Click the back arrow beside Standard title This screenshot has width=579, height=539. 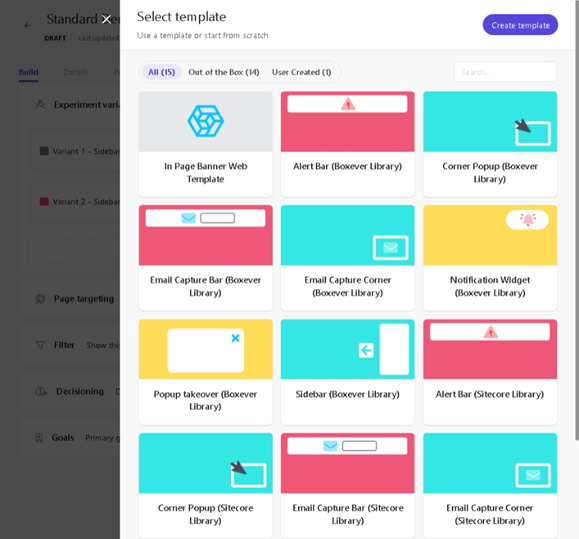pyautogui.click(x=27, y=25)
